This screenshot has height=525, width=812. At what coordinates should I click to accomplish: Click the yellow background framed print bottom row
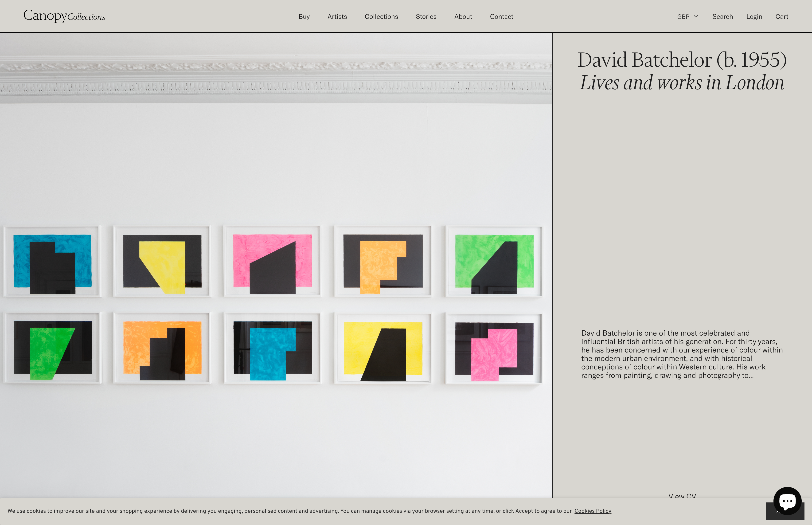coord(383,349)
